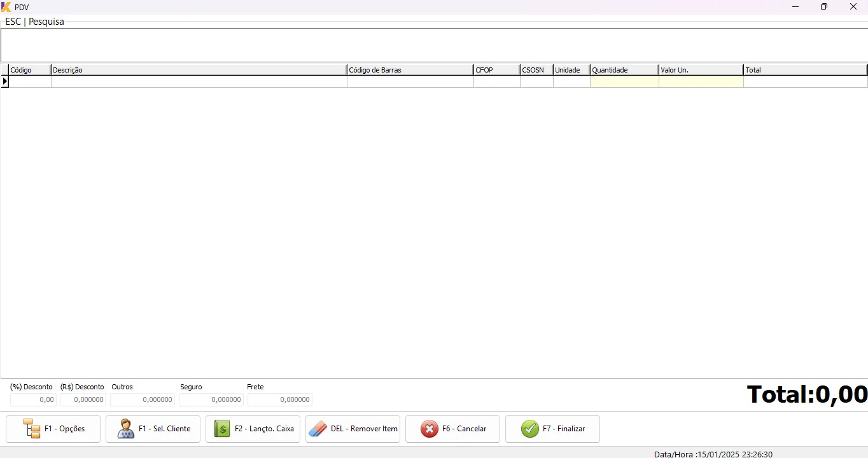Restore down the PDV window
Image resolution: width=868 pixels, height=458 pixels.
(x=824, y=7)
